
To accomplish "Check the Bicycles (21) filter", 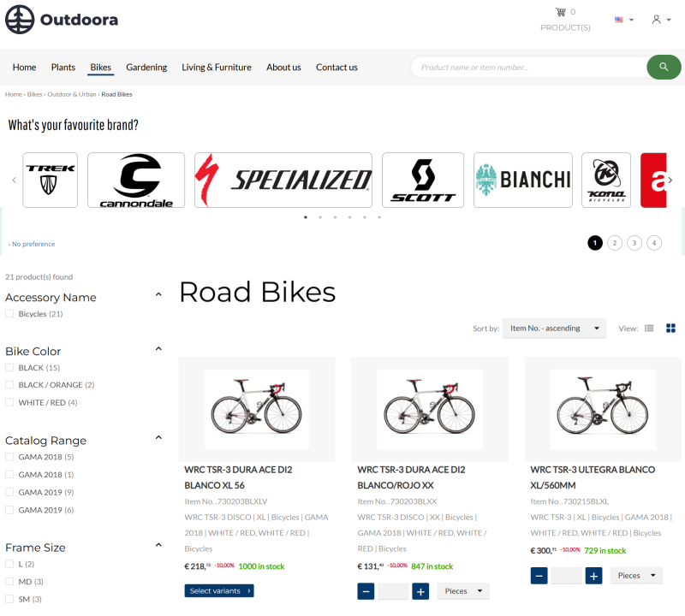I will coord(9,313).
